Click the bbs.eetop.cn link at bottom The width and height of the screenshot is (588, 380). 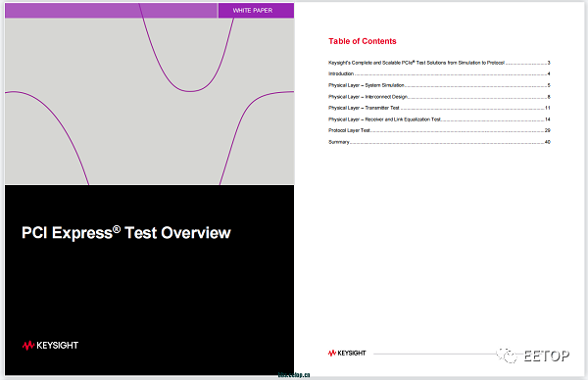pyautogui.click(x=294, y=375)
